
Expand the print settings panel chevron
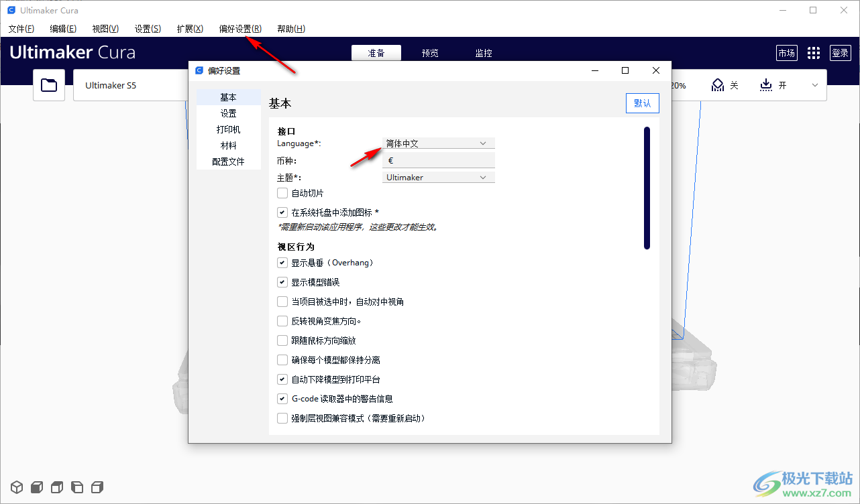(x=815, y=85)
